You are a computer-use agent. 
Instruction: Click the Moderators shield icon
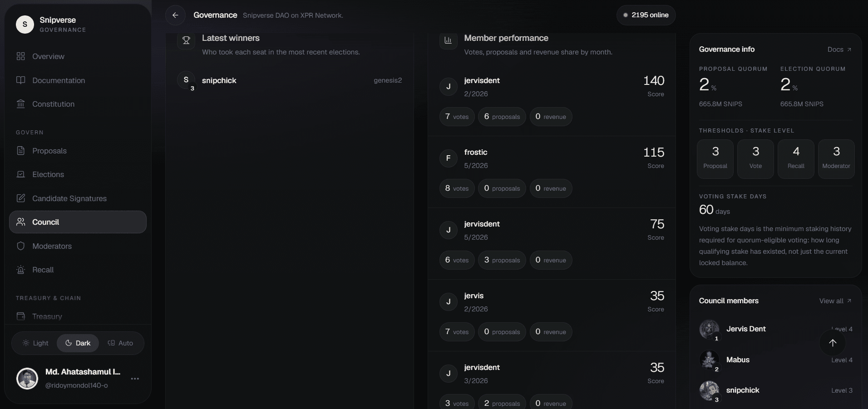[20, 246]
